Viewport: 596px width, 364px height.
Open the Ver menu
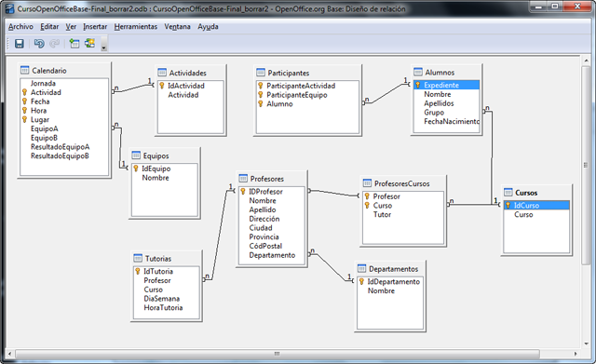pos(71,27)
